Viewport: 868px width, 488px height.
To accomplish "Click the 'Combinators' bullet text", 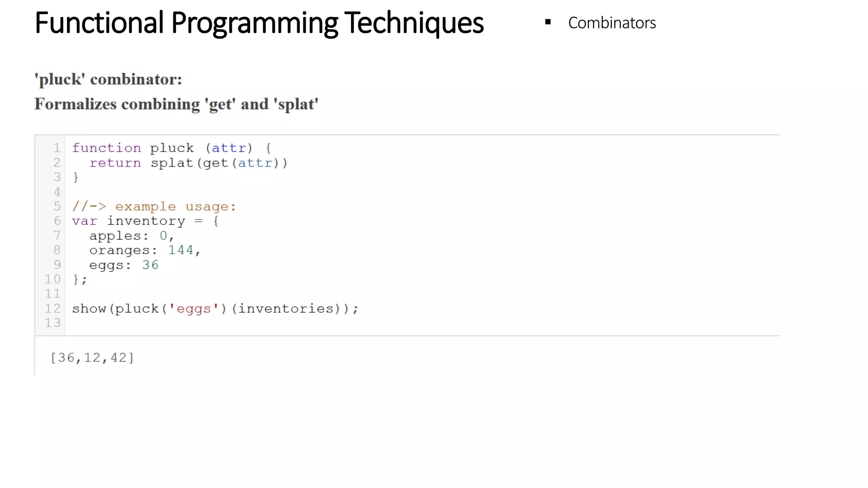I will (612, 23).
